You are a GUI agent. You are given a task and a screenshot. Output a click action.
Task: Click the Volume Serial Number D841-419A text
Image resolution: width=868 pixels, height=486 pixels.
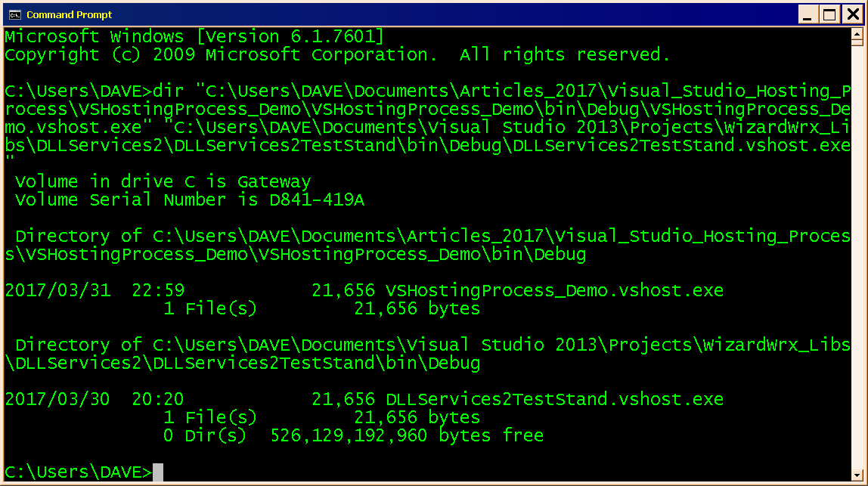click(190, 200)
